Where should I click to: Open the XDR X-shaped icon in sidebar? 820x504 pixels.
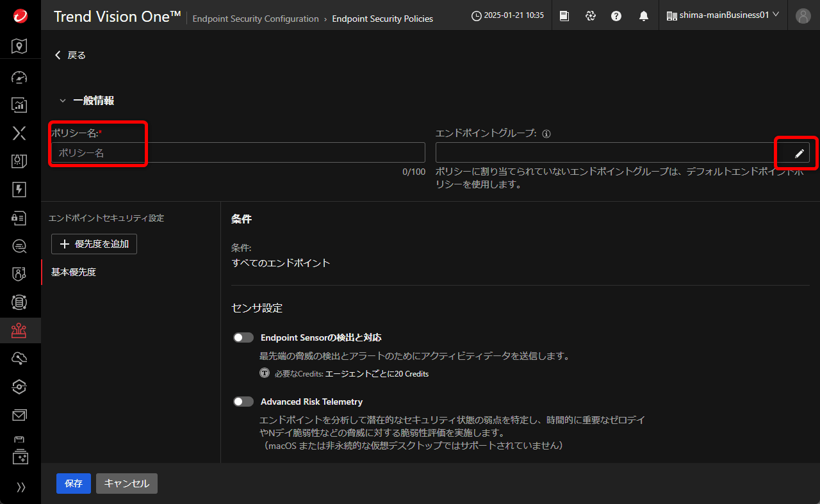(20, 133)
